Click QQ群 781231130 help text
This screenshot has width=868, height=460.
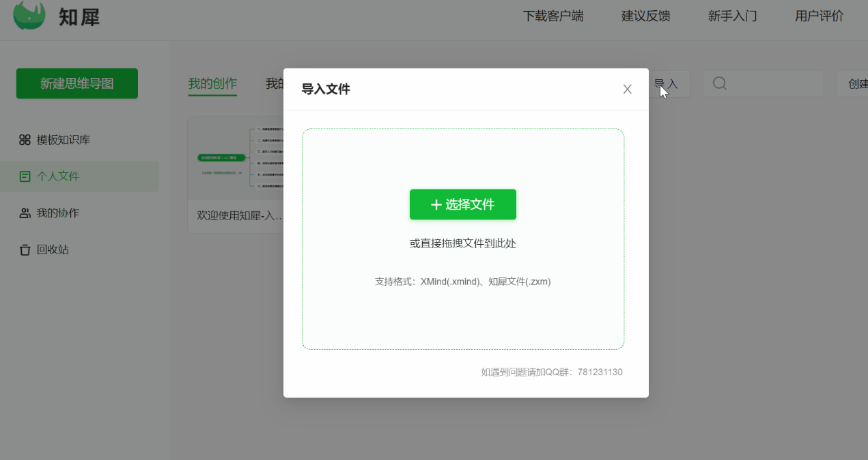pyautogui.click(x=552, y=373)
